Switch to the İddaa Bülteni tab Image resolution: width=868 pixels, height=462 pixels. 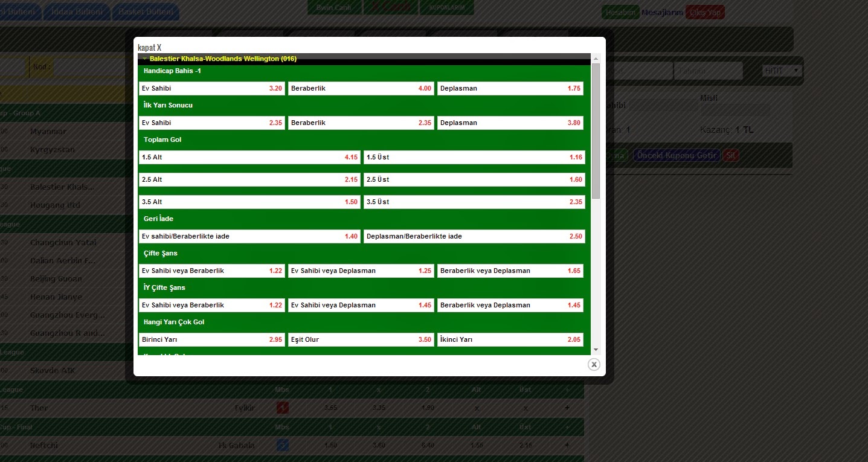pos(76,11)
